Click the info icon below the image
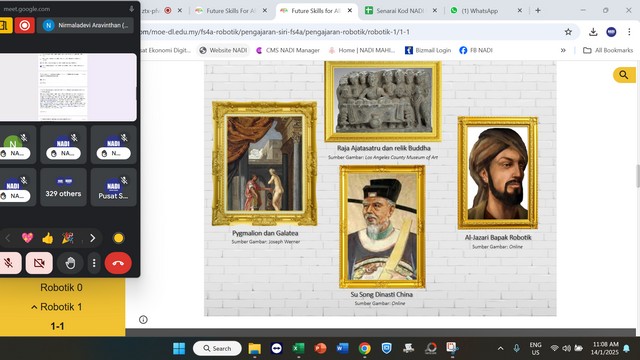640x360 pixels. 143,320
